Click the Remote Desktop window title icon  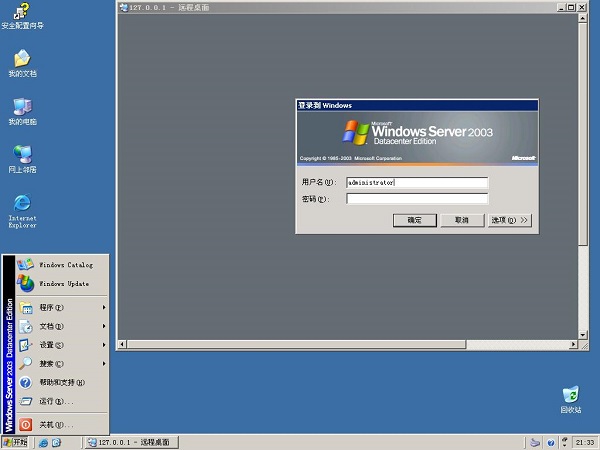124,7
